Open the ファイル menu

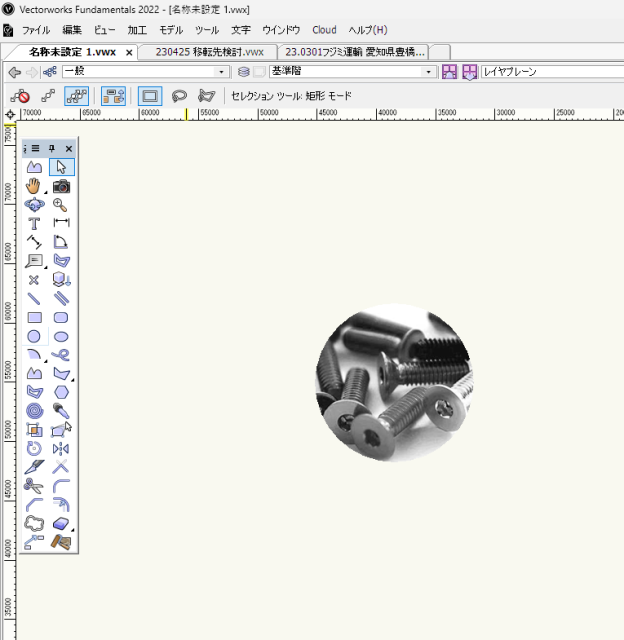click(36, 30)
